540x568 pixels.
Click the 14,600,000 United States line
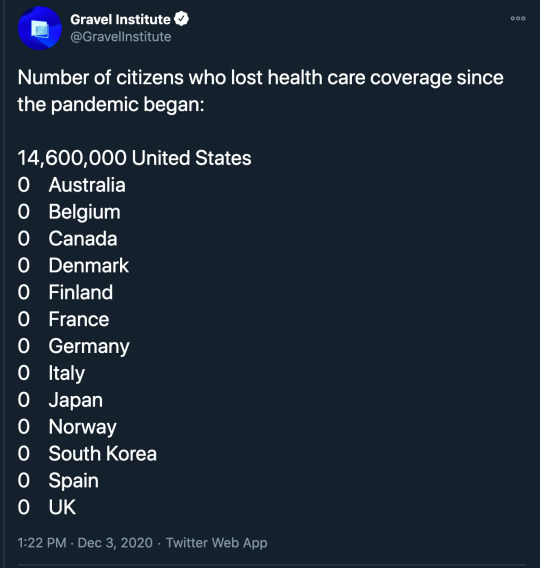(134, 158)
